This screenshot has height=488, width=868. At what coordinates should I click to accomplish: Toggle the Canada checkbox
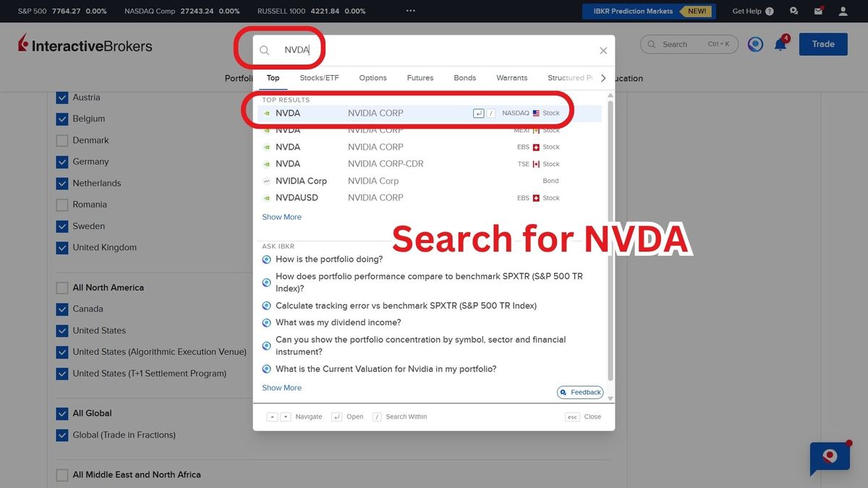click(x=62, y=309)
